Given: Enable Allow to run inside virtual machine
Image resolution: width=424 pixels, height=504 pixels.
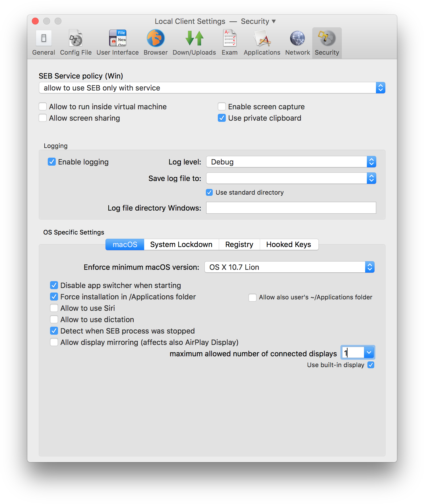Looking at the screenshot, I should 43,106.
